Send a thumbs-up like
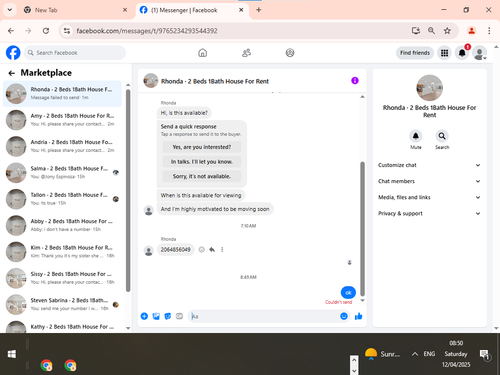This screenshot has height=375, width=500. pos(359,316)
